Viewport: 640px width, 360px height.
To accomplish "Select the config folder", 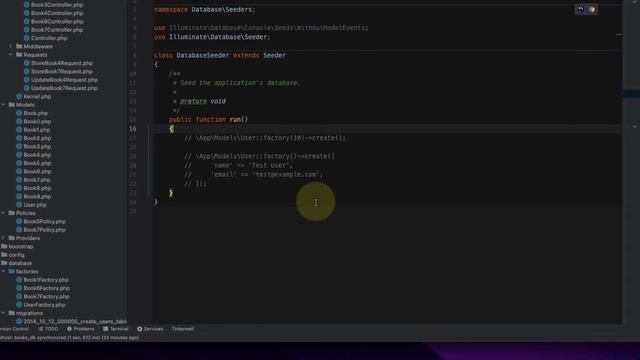I will 13,255.
